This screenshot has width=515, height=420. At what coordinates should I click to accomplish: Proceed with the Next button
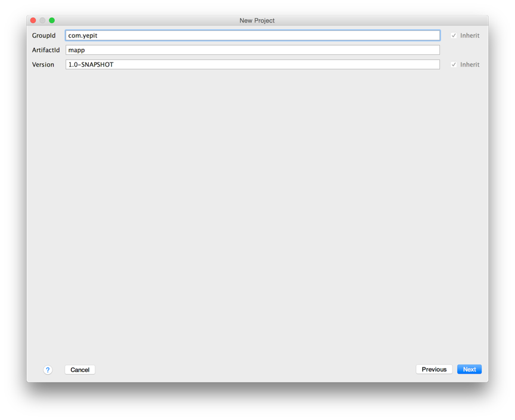tap(469, 369)
